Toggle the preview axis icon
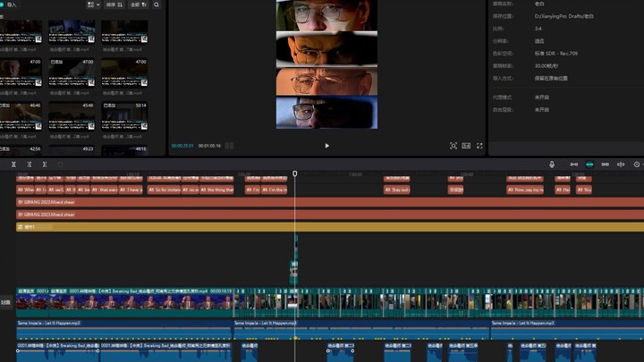Screen dimensions: 644x362 [621, 164]
